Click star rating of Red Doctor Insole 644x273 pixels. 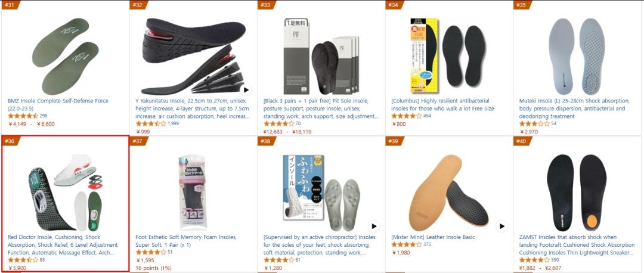pyautogui.click(x=23, y=260)
